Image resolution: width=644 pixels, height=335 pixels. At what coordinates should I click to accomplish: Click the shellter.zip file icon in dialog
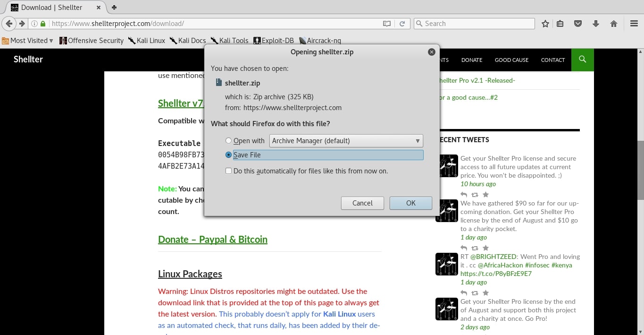pyautogui.click(x=218, y=83)
